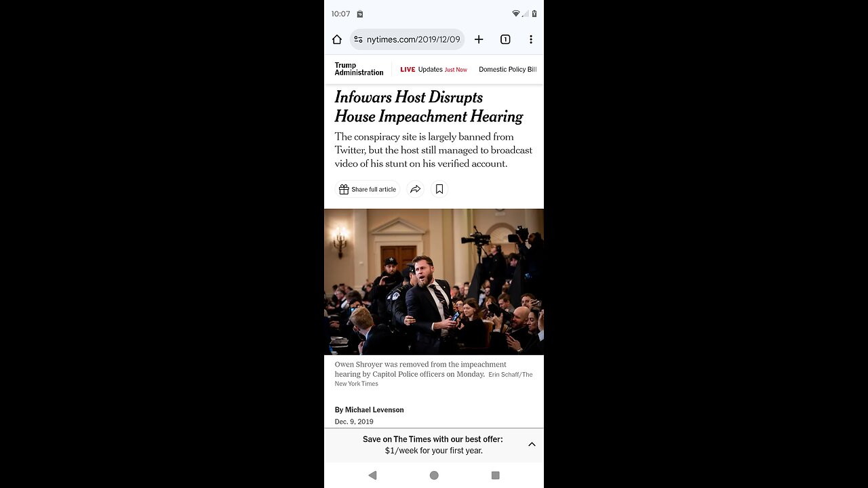Tap the site info icon in the address bar
The height and width of the screenshot is (488, 868).
358,39
